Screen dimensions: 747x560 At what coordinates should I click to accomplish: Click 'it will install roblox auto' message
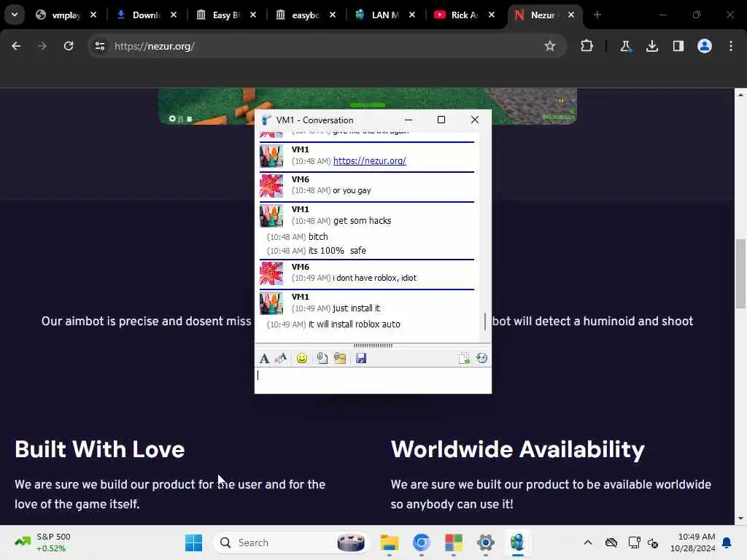(x=355, y=324)
